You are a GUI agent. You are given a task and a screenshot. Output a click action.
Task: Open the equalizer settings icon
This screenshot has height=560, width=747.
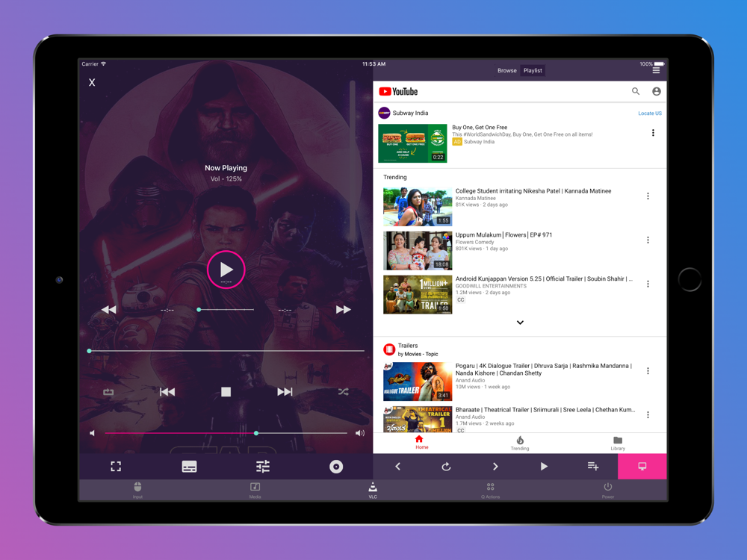[x=262, y=466]
